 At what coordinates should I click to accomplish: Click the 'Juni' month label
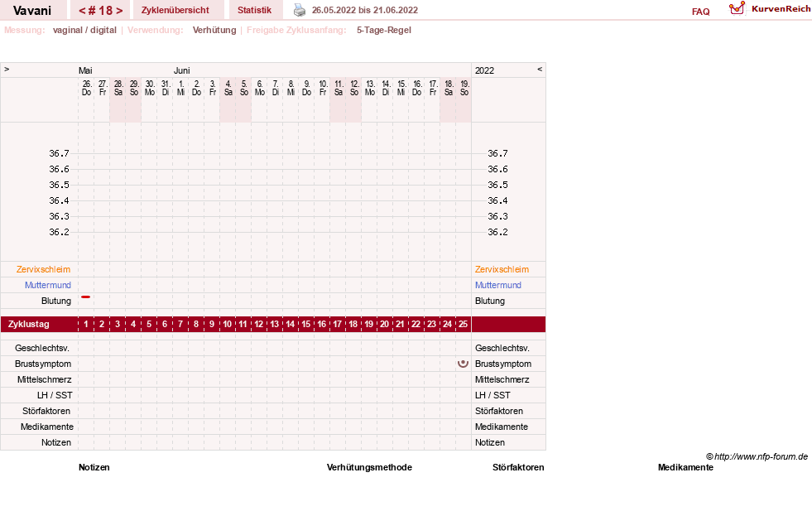pos(182,70)
